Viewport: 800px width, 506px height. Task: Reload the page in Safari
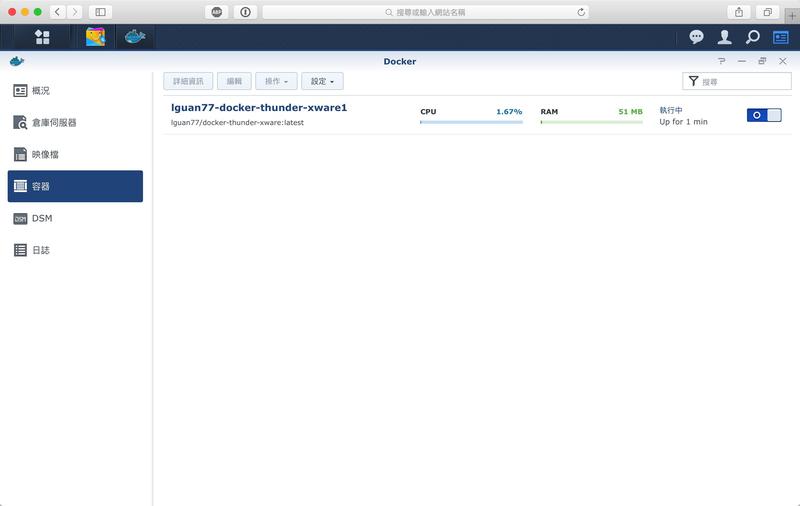pos(581,12)
